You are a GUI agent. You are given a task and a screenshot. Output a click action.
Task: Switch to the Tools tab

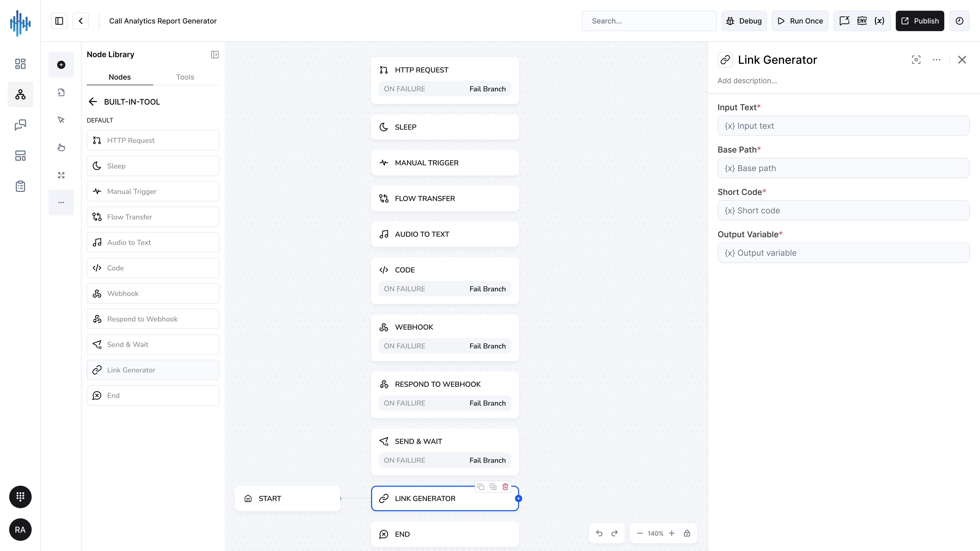(x=185, y=77)
